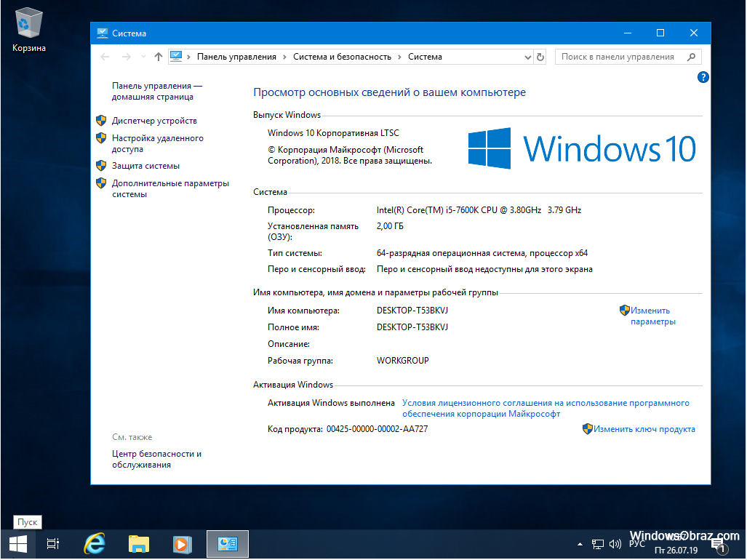
Task: Click Изменить параметры link
Action: (x=652, y=316)
